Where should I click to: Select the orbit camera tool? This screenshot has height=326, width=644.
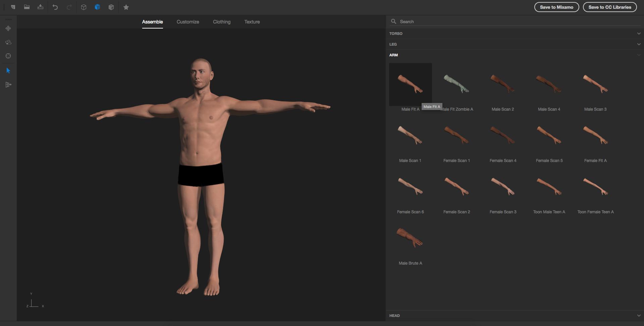(8, 42)
